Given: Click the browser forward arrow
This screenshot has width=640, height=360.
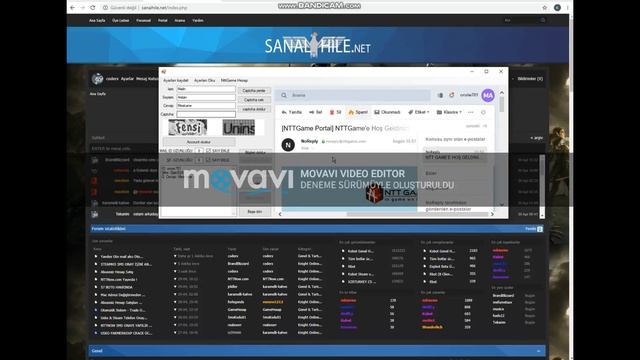Looking at the screenshot, I should coord(82,7).
